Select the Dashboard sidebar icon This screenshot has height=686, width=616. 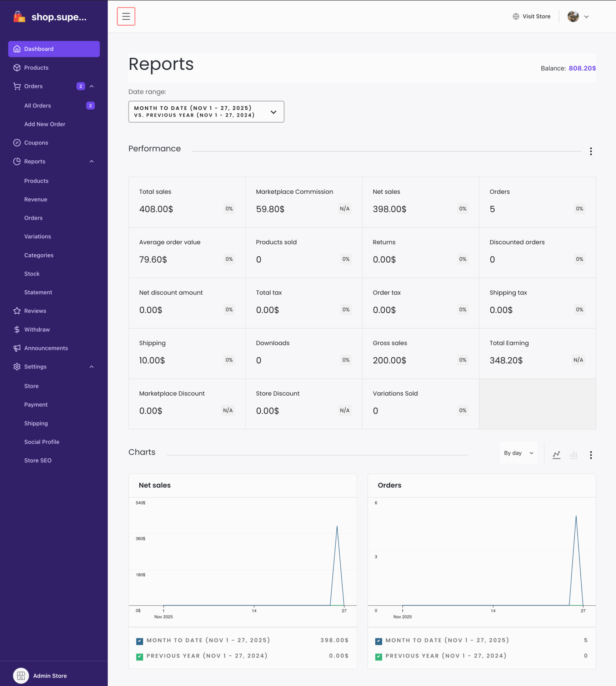click(x=17, y=49)
